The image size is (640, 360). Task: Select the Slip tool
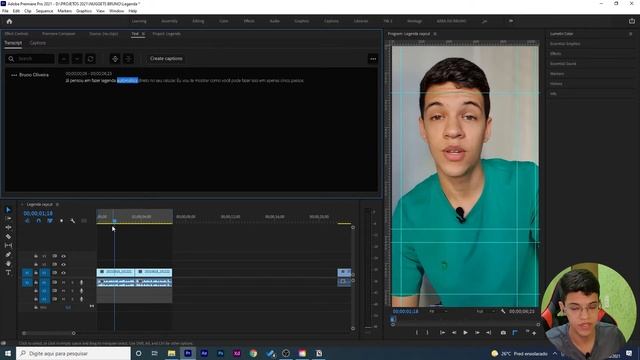tap(8, 245)
